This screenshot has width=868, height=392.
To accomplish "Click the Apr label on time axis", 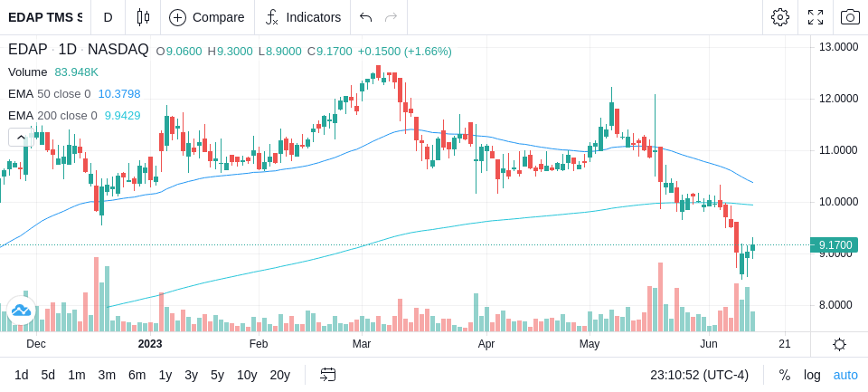I will 486,344.
